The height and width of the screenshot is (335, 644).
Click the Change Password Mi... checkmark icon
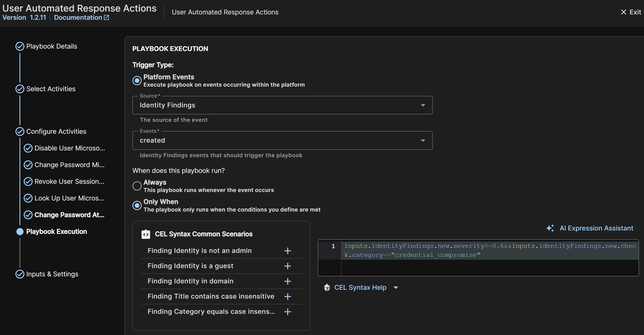click(x=28, y=165)
